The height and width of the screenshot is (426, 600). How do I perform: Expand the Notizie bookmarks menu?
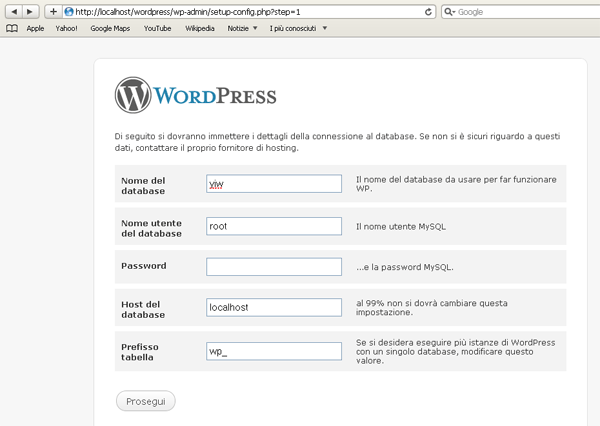pos(242,28)
